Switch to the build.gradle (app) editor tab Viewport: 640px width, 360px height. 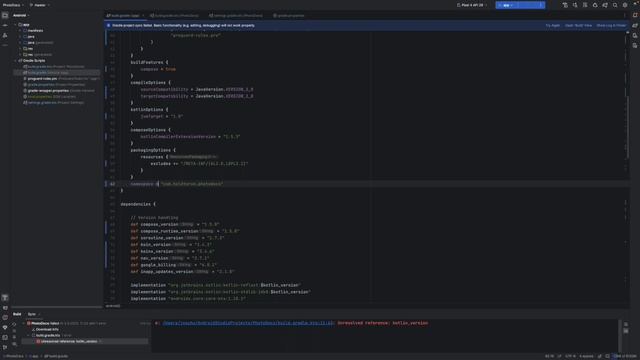(x=124, y=16)
